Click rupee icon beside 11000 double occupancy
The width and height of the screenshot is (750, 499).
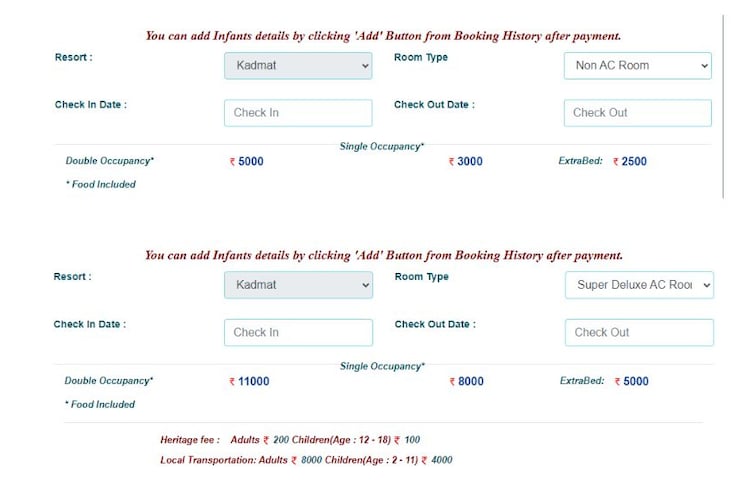tap(232, 382)
